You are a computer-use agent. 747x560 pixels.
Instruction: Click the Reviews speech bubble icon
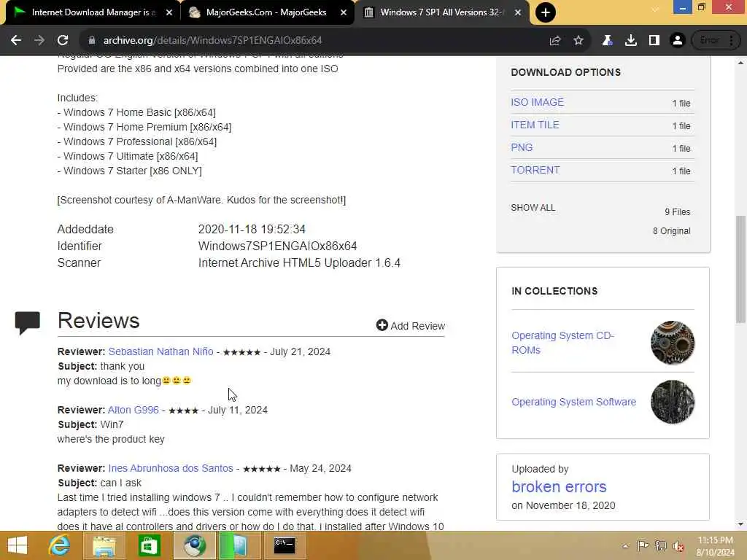click(27, 323)
